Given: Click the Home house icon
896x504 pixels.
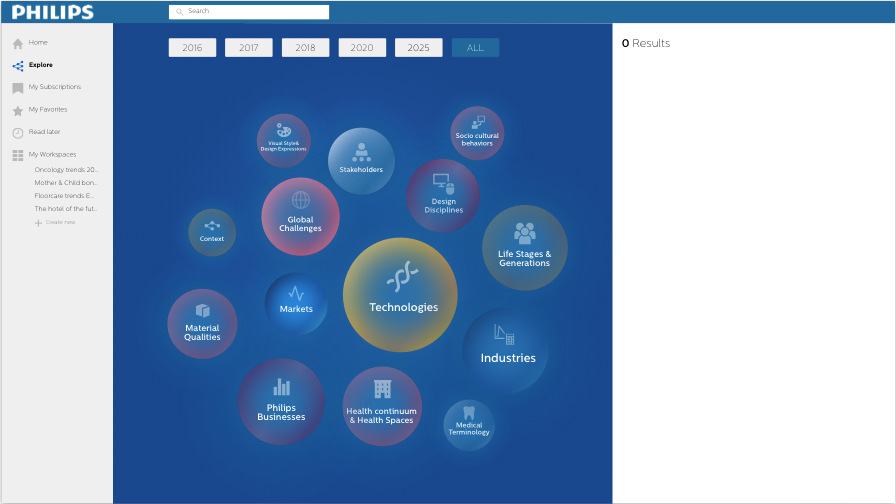Looking at the screenshot, I should [x=18, y=43].
